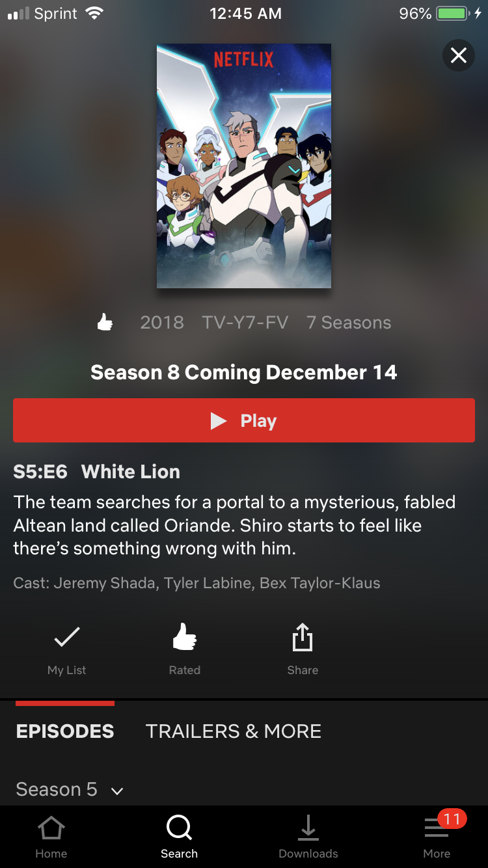This screenshot has height=868, width=488.
Task: Open the Downloads tab icon
Action: pyautogui.click(x=308, y=828)
